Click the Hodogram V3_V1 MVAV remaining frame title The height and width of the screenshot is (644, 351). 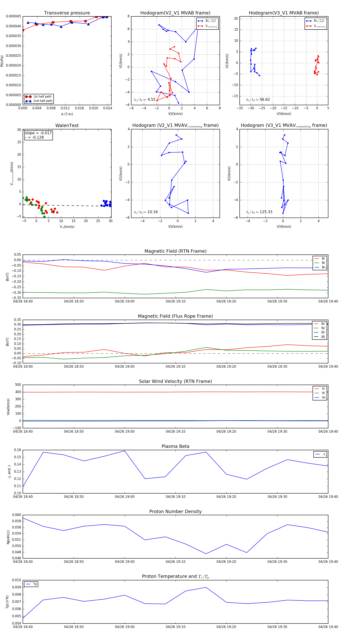point(284,125)
